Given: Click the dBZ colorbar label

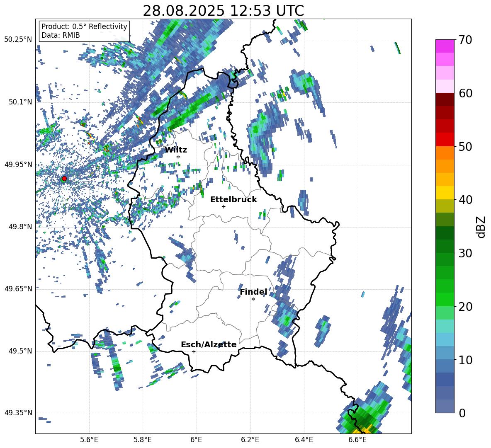Looking at the screenshot, I should 481,227.
